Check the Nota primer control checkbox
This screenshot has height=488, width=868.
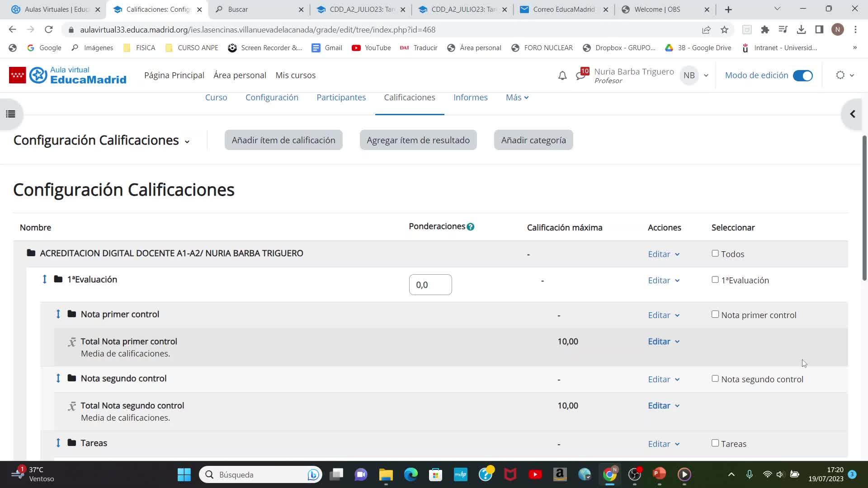[x=715, y=314]
